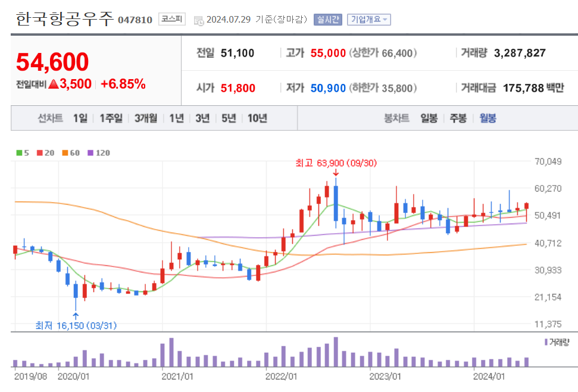
Task: Click the 고가 value 55,000
Action: pos(328,53)
